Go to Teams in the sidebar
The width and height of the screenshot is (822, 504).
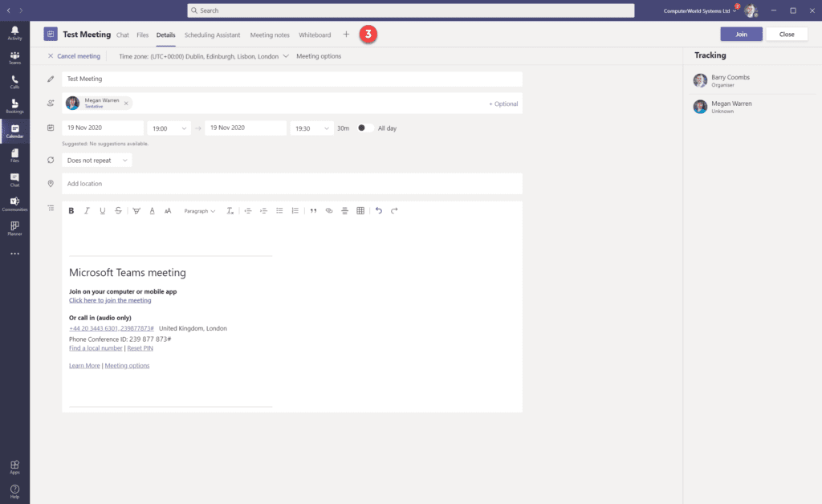tap(14, 58)
